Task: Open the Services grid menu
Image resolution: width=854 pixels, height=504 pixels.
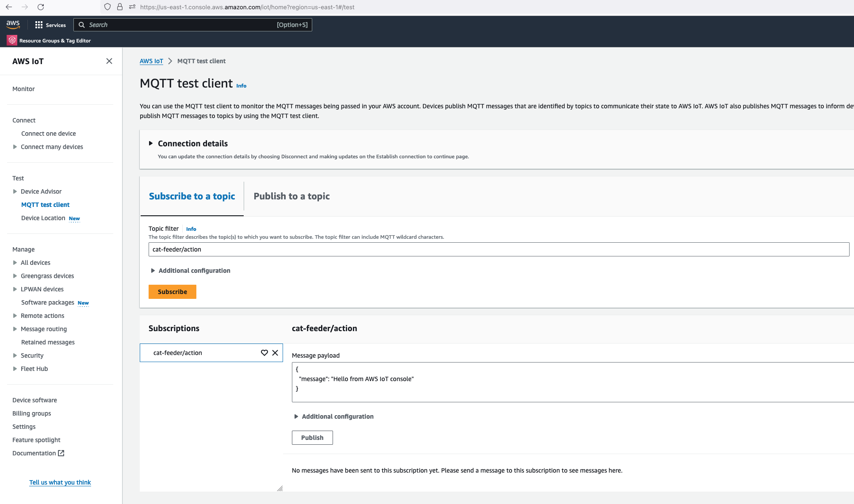Action: [x=50, y=25]
